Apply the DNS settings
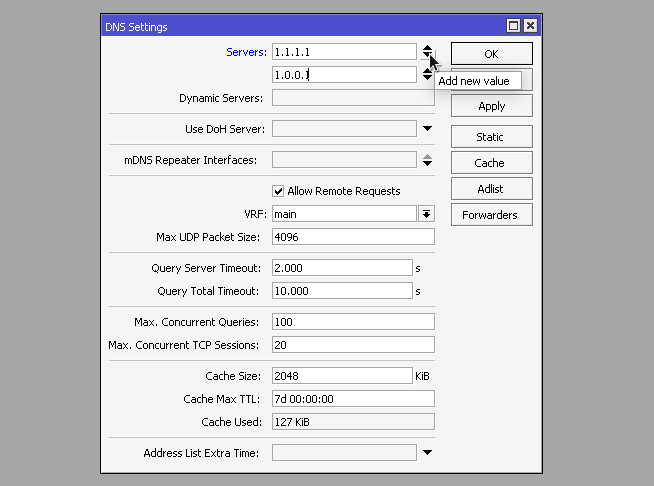Viewport: 654px width, 486px height. (491, 106)
